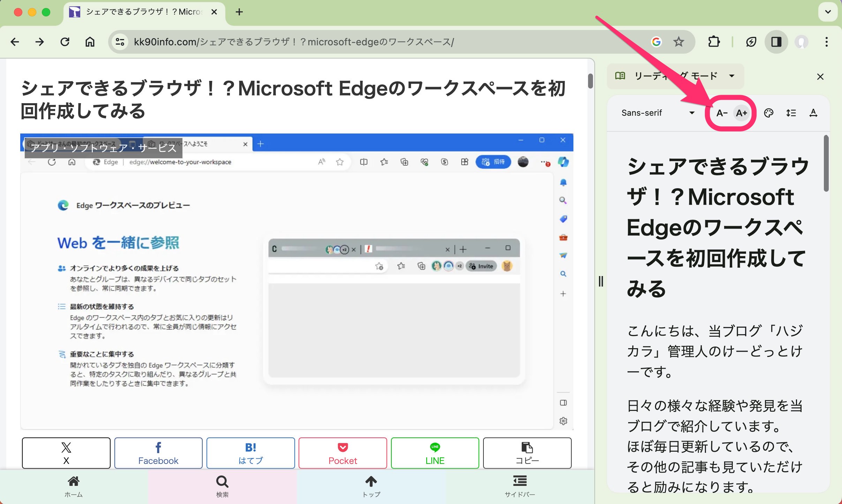Save the article to Pocket

343,453
